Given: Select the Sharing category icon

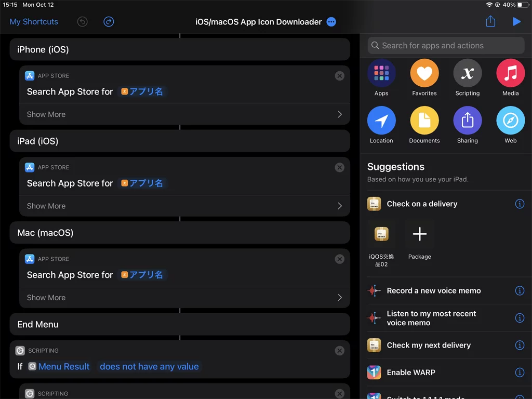Looking at the screenshot, I should (x=468, y=121).
